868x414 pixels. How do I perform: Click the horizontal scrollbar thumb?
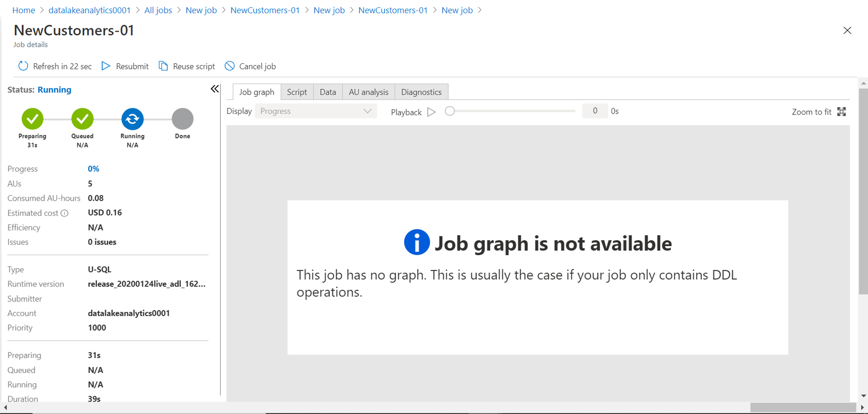pyautogui.click(x=803, y=407)
